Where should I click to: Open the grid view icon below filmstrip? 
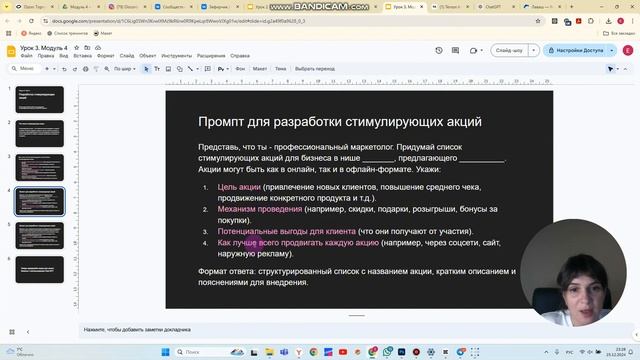point(12,332)
